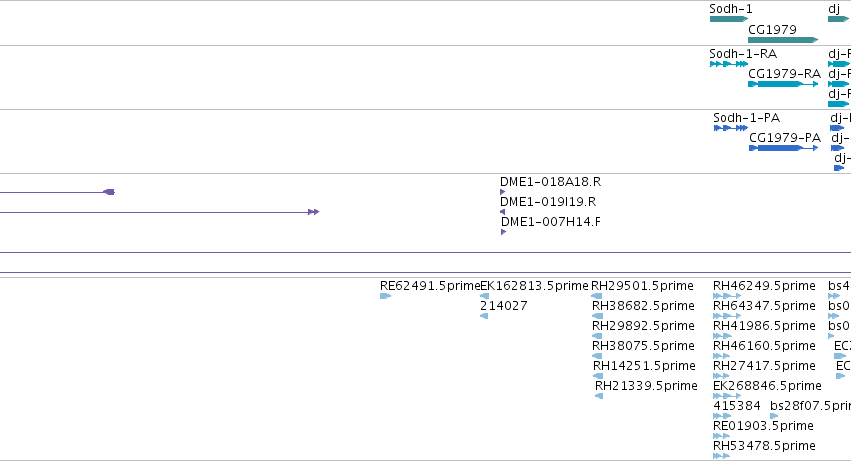Click the CG1979 gene arrow glyph

pos(783,40)
